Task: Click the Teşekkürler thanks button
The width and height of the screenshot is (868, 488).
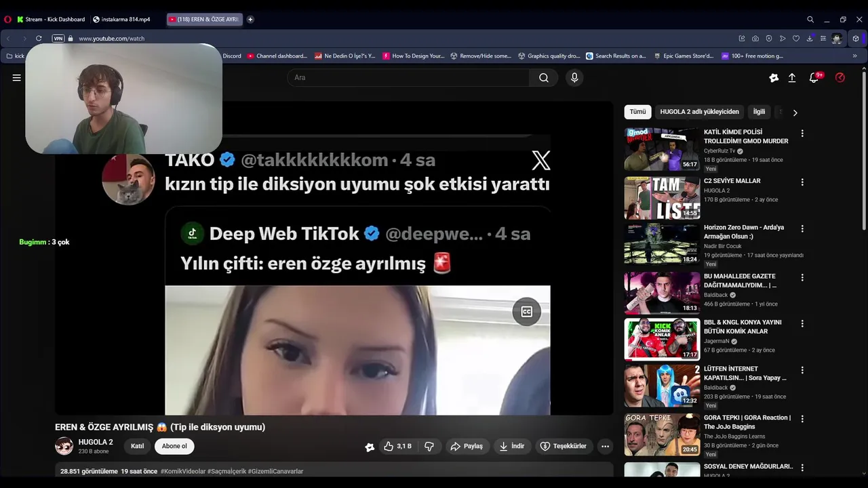Action: [563, 446]
